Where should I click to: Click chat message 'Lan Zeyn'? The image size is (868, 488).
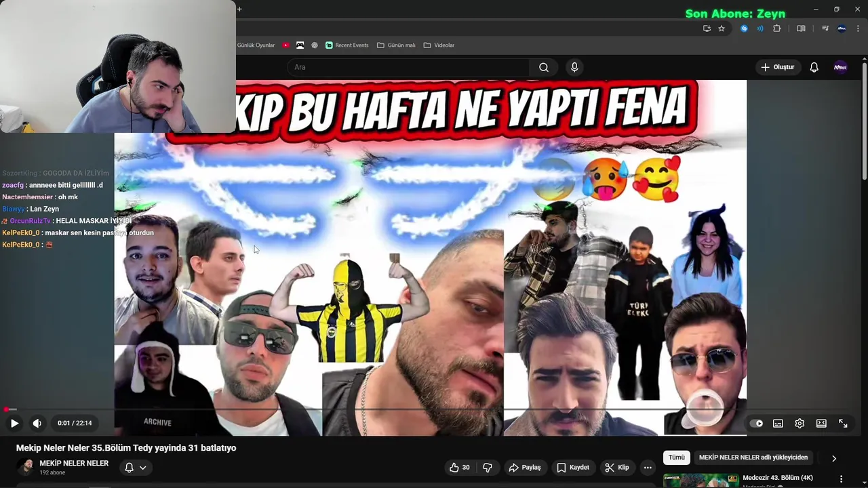(44, 209)
